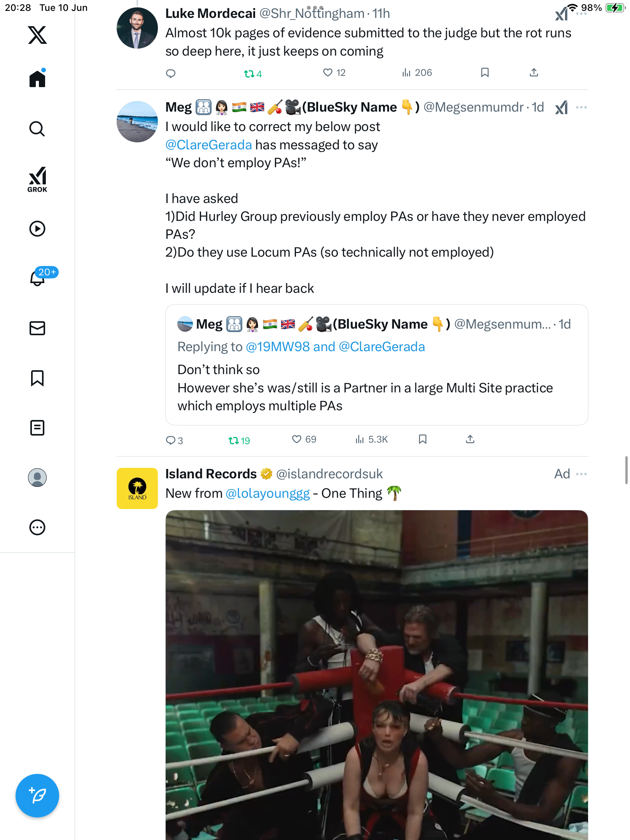Viewport: 630px width, 840px height.
Task: Go to Home feed icon
Action: click(37, 79)
